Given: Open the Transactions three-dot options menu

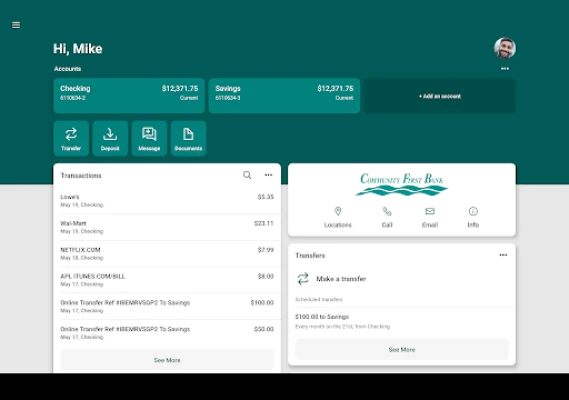Looking at the screenshot, I should pyautogui.click(x=268, y=175).
